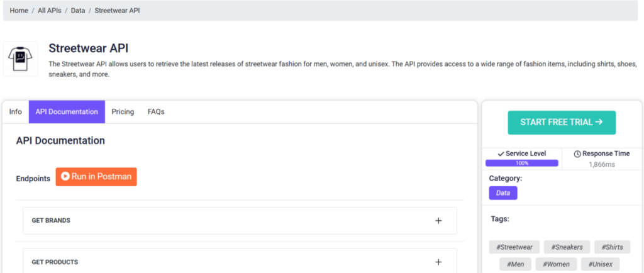Image resolution: width=644 pixels, height=273 pixels.
Task: Open the Pricing tab
Action: 123,112
